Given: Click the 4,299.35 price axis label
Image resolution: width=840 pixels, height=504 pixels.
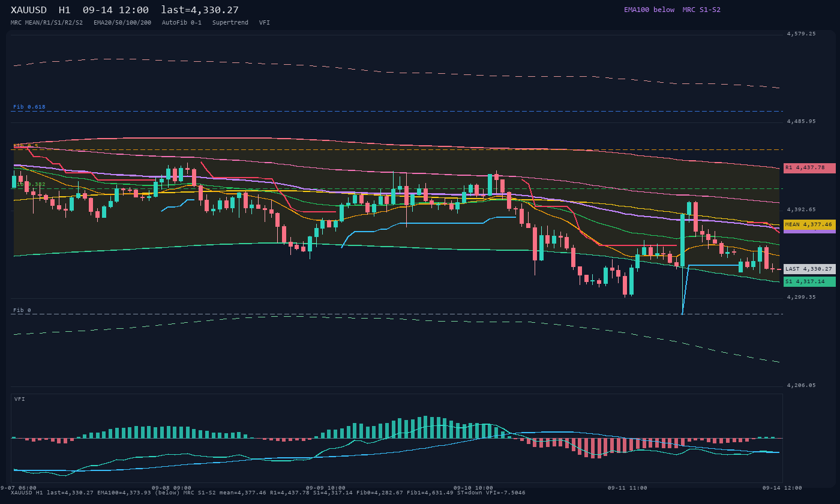Looking at the screenshot, I should tap(802, 297).
